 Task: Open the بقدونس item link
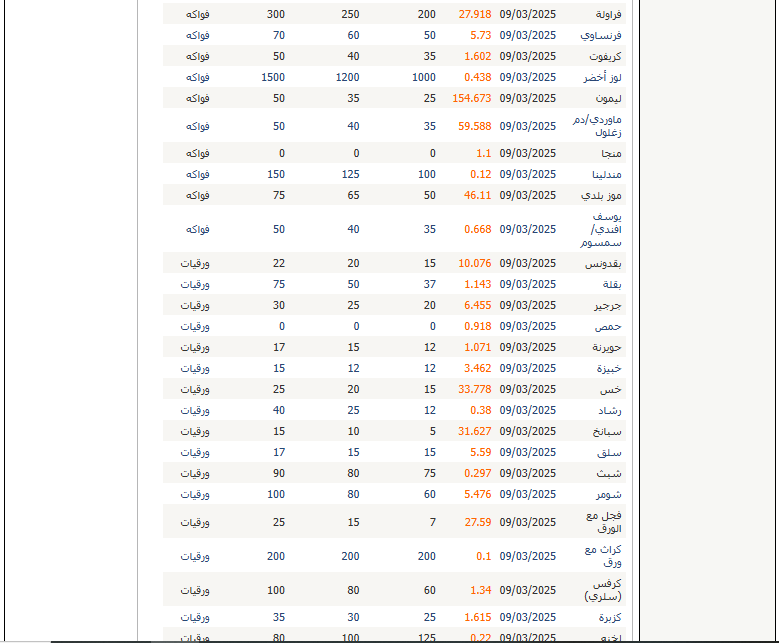602,264
